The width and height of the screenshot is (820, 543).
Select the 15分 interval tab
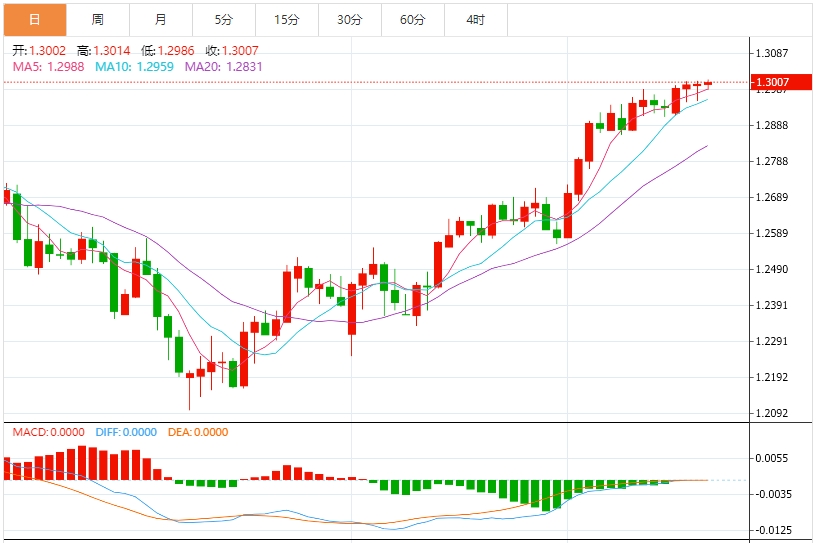pos(287,19)
